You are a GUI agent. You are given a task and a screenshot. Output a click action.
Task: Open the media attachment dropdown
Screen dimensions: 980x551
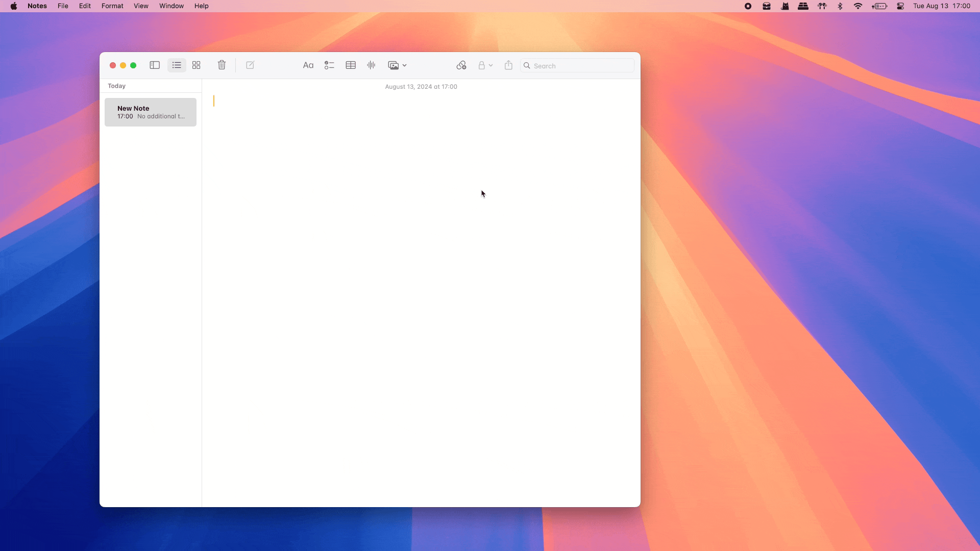[x=397, y=65]
